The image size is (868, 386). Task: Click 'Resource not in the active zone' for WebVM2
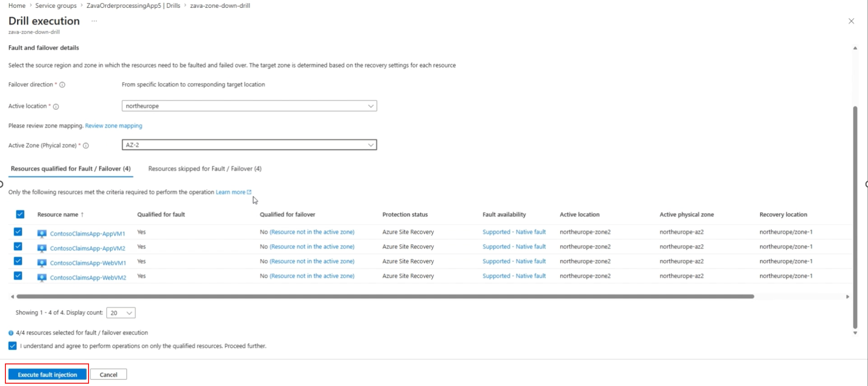312,276
